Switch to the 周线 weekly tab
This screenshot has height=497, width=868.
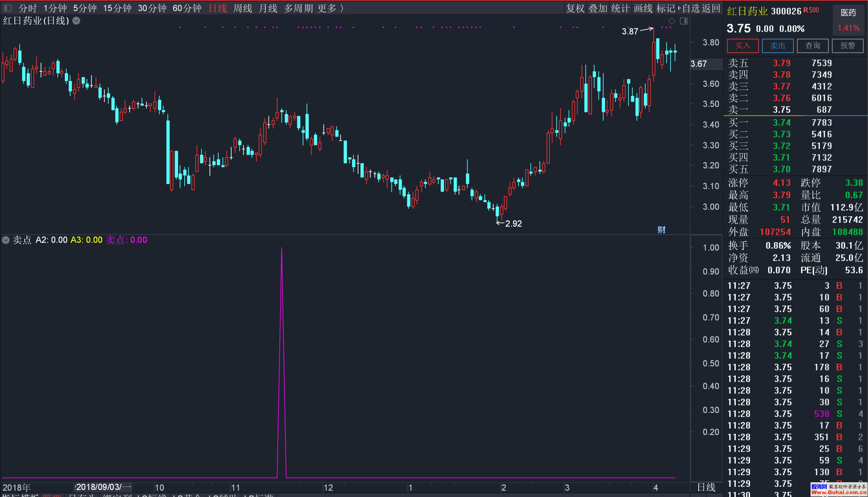coord(242,8)
